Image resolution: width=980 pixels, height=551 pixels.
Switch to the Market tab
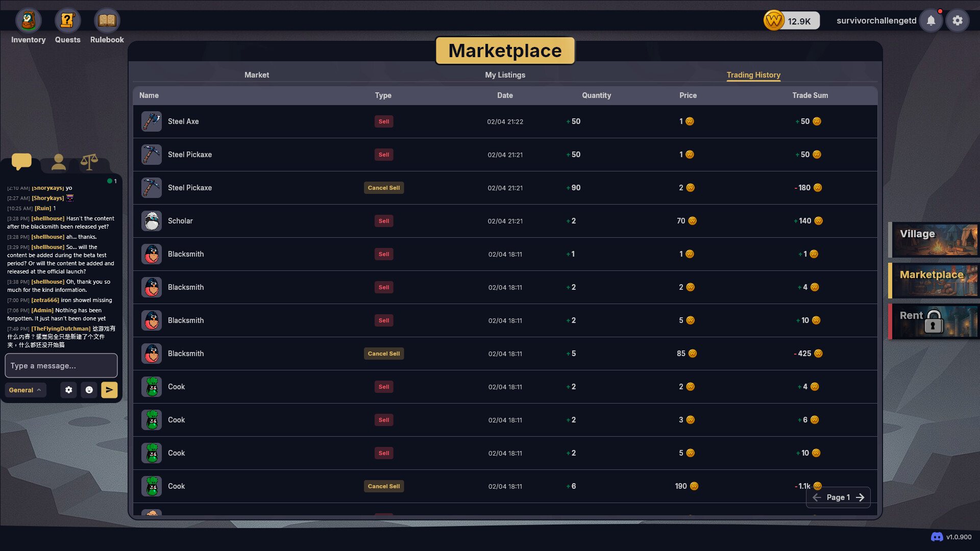(257, 75)
